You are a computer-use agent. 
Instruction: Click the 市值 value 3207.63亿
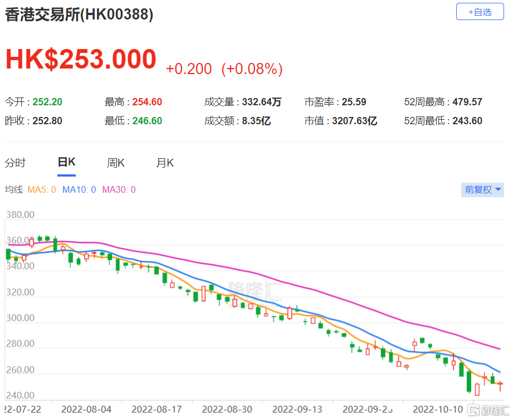355,121
